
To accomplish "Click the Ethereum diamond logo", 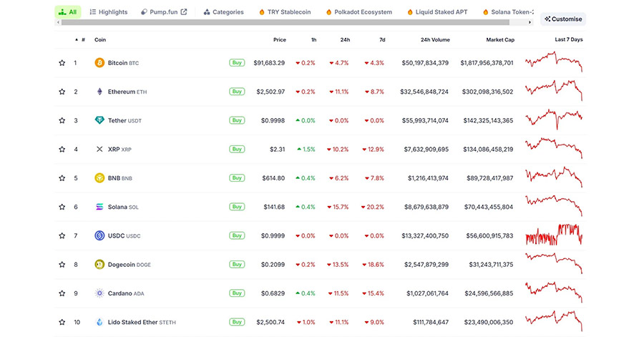I will (x=99, y=92).
